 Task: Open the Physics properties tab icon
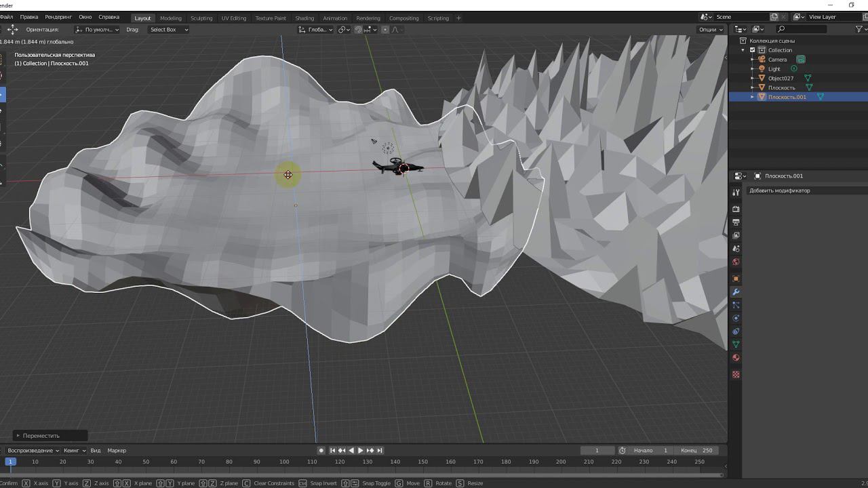(736, 319)
